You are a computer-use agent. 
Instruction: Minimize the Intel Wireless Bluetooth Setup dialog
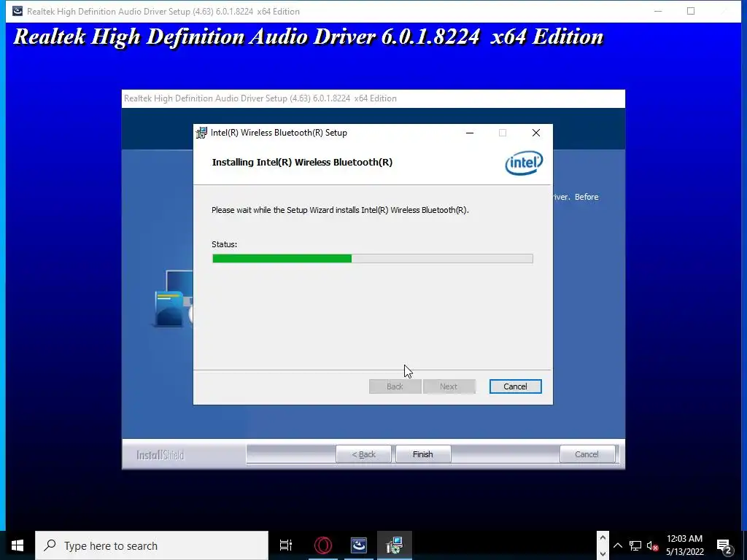470,133
